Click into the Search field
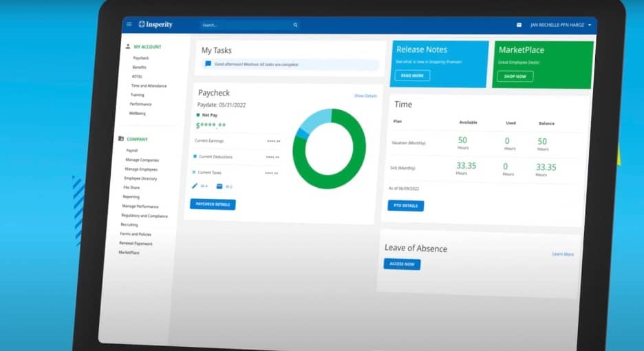 tap(244, 25)
